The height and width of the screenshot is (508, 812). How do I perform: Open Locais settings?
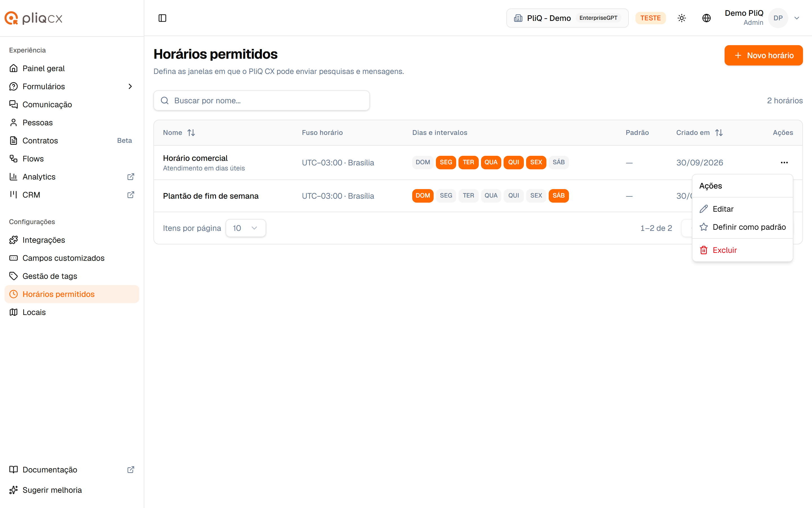pos(72,312)
